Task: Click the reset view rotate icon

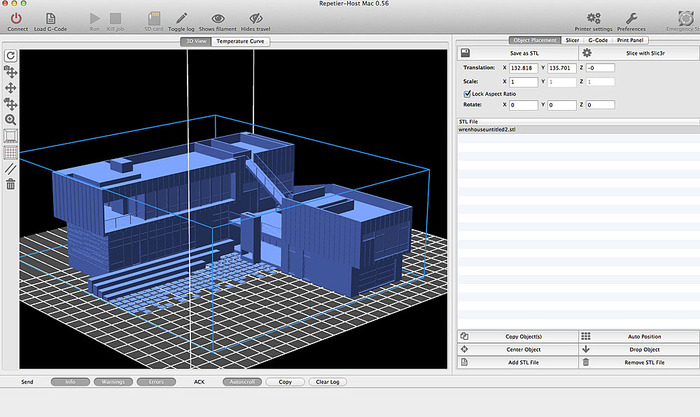Action: [11, 55]
